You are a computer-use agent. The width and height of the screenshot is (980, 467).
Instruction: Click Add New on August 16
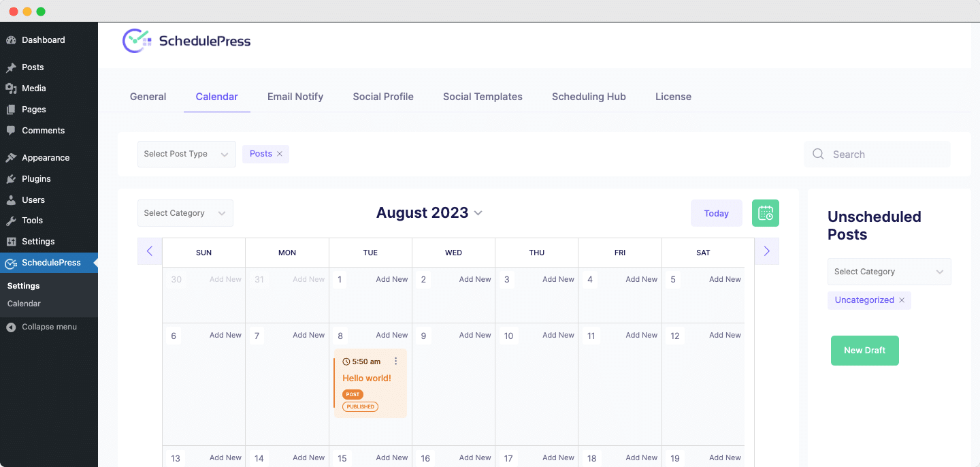(x=475, y=457)
